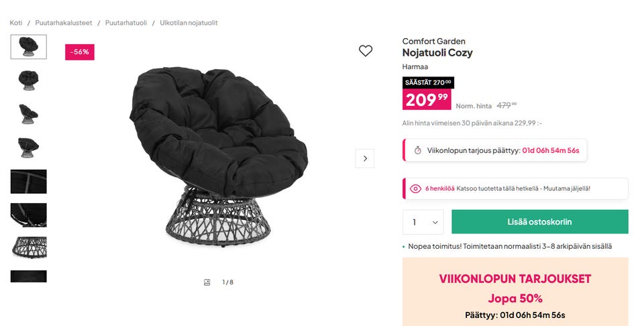Click the stopwatch icon in weekend offer
The height and width of the screenshot is (326, 644).
pos(417,150)
